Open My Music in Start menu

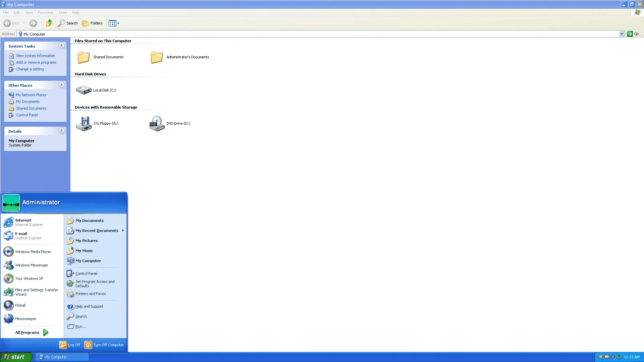tap(95, 251)
